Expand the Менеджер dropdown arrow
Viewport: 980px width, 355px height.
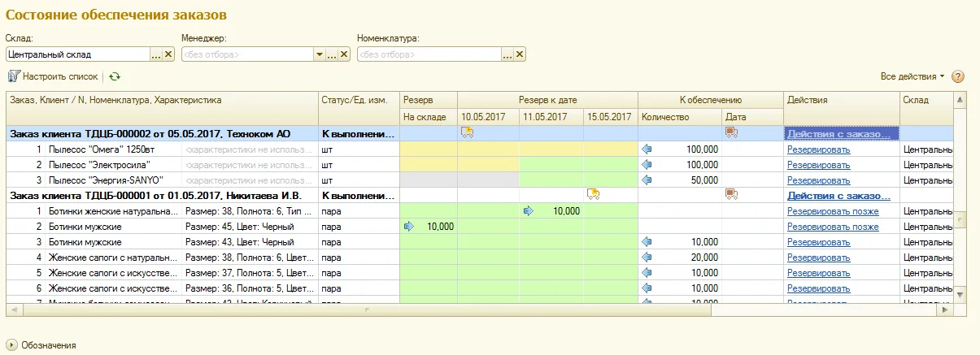319,54
